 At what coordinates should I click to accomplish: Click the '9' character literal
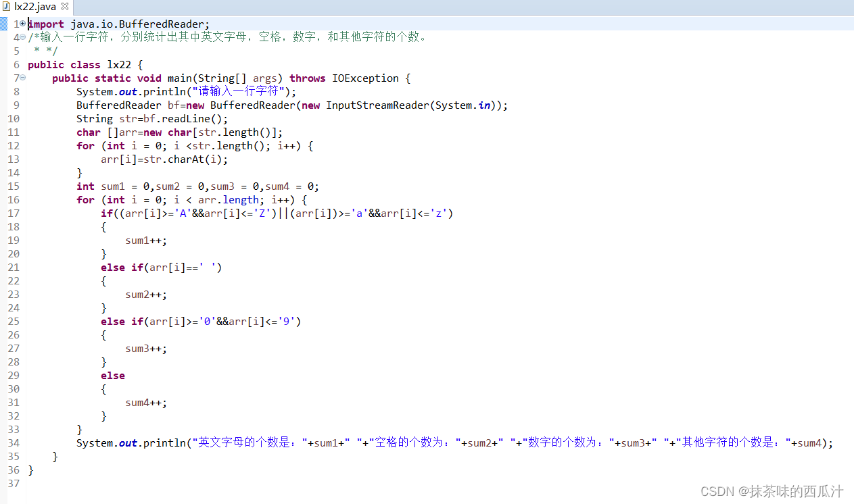tap(287, 322)
